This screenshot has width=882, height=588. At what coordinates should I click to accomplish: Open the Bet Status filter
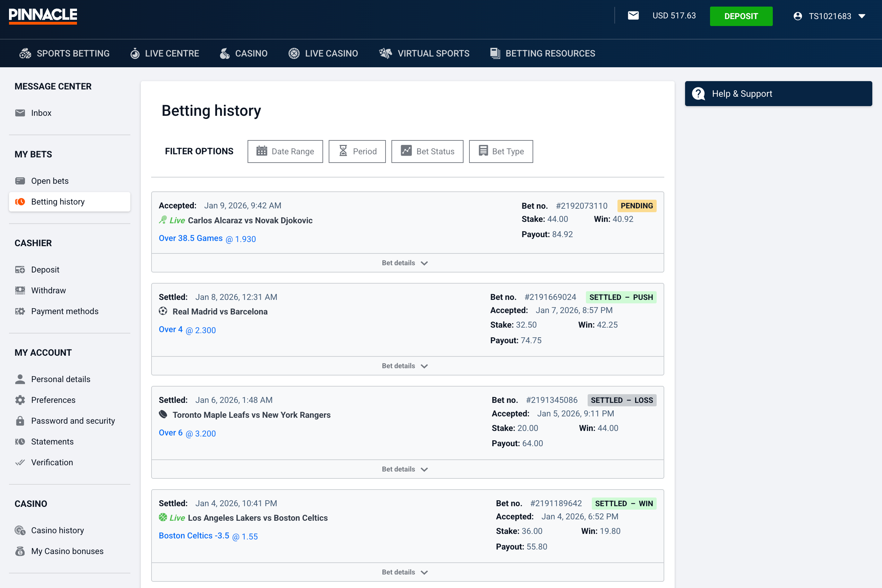[x=427, y=151]
